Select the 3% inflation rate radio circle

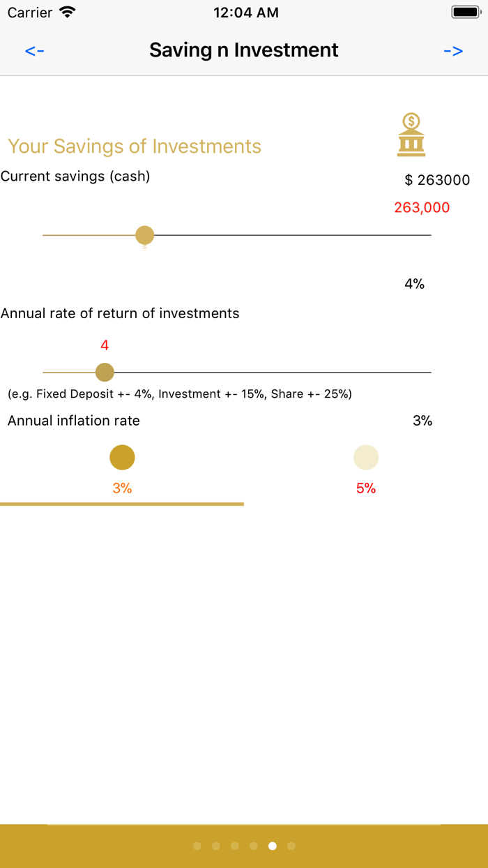122,458
